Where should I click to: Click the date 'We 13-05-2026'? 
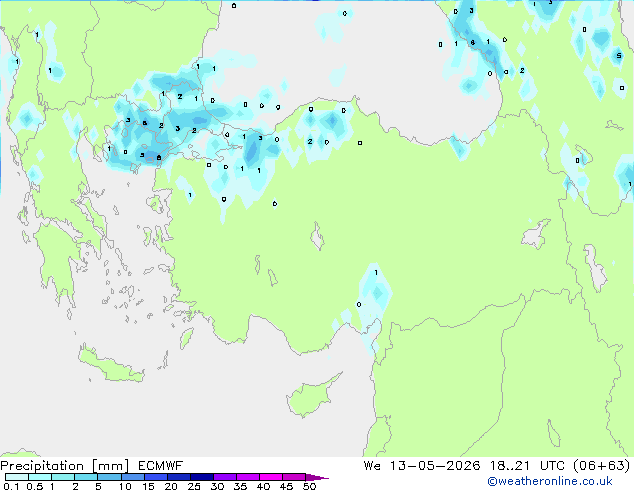point(422,466)
